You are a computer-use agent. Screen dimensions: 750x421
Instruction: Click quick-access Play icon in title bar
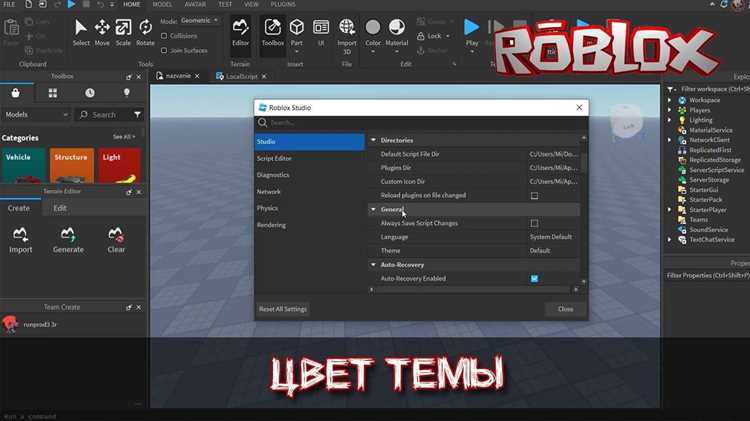[x=71, y=4]
